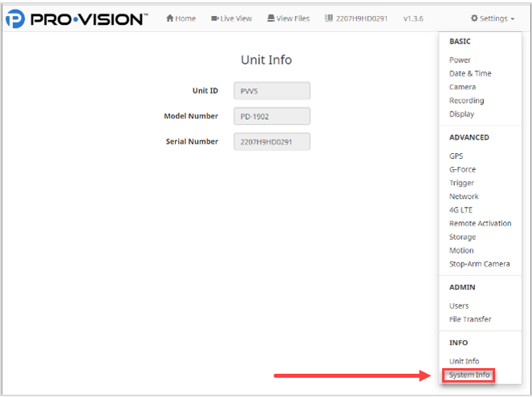The height and width of the screenshot is (397, 532).
Task: Click the Model Number label
Action: coord(191,116)
